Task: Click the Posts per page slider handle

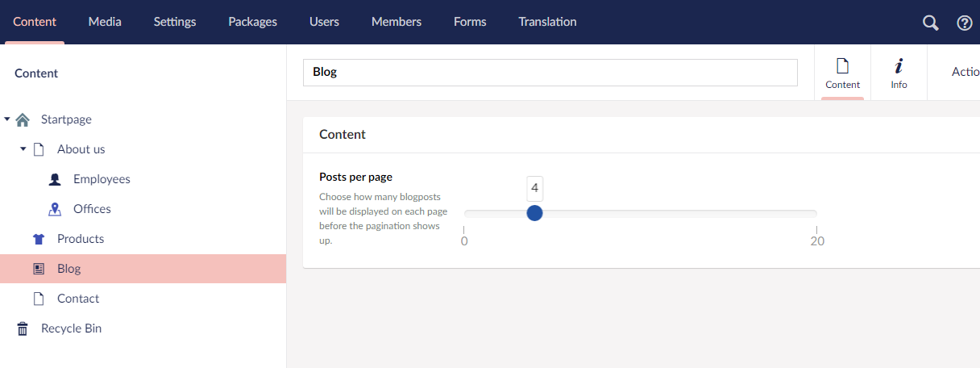Action: tap(534, 213)
